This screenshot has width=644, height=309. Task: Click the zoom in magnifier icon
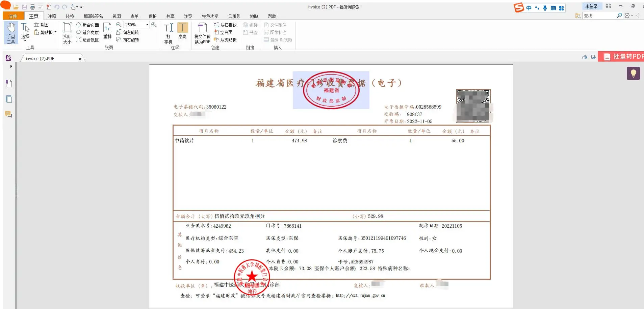(x=154, y=25)
